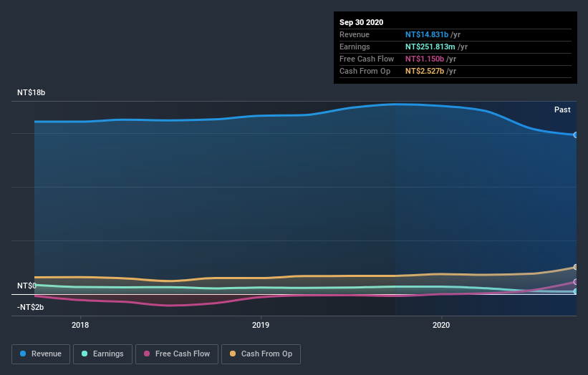Click the NT$2.527b cash from op value
The height and width of the screenshot is (375, 588).
point(425,71)
